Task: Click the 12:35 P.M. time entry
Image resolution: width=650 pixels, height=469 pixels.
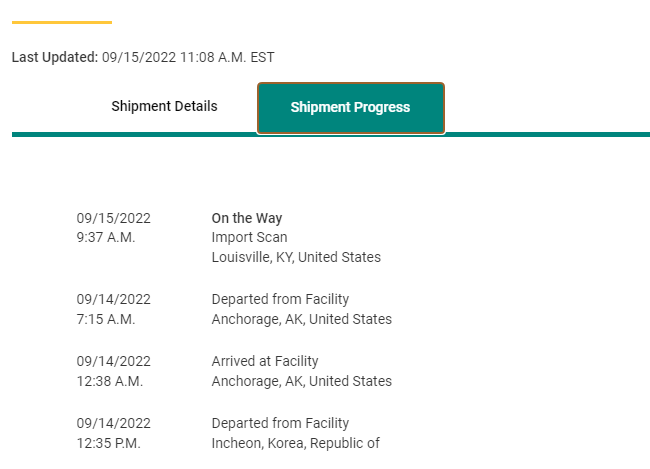Action: (109, 443)
